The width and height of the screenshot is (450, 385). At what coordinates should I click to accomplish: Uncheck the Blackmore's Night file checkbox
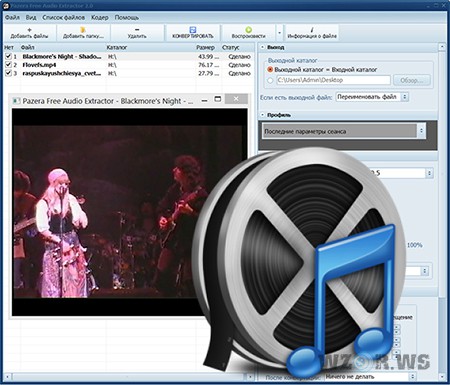tap(8, 56)
